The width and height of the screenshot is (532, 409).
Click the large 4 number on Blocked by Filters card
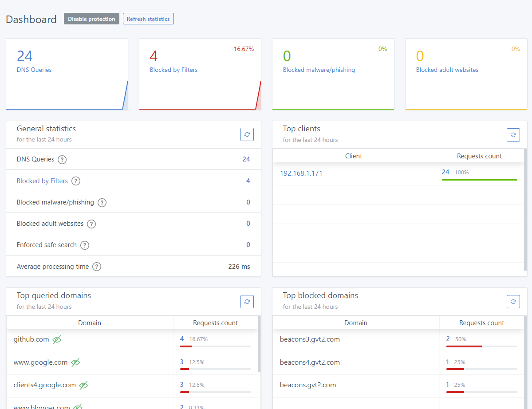[x=154, y=56]
